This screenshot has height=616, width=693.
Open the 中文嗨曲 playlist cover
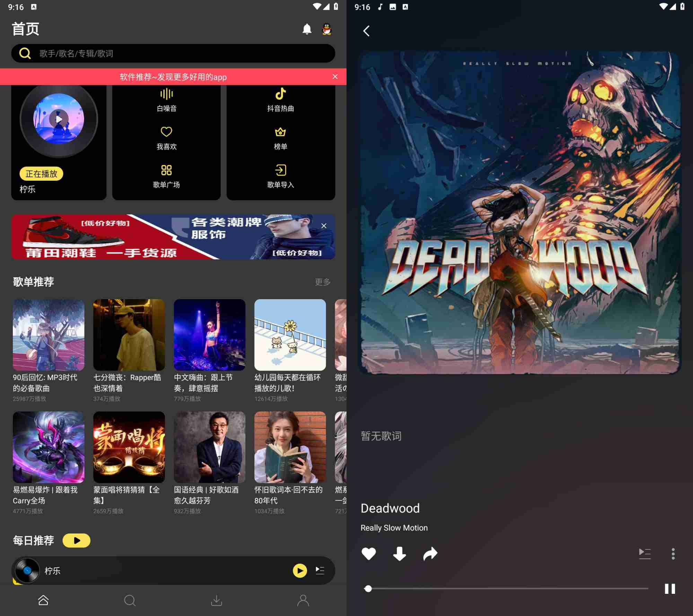pyautogui.click(x=210, y=335)
